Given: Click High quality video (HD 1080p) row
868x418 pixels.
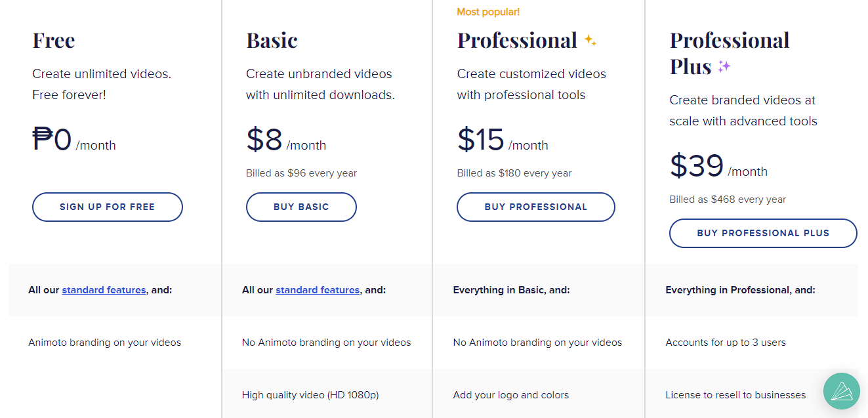Looking at the screenshot, I should coord(327,395).
